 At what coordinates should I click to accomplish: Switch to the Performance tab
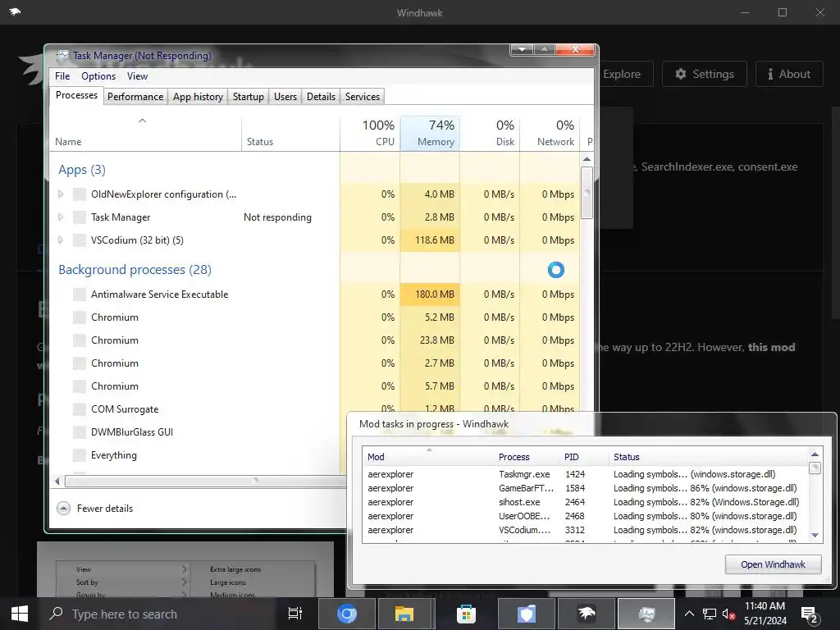135,97
